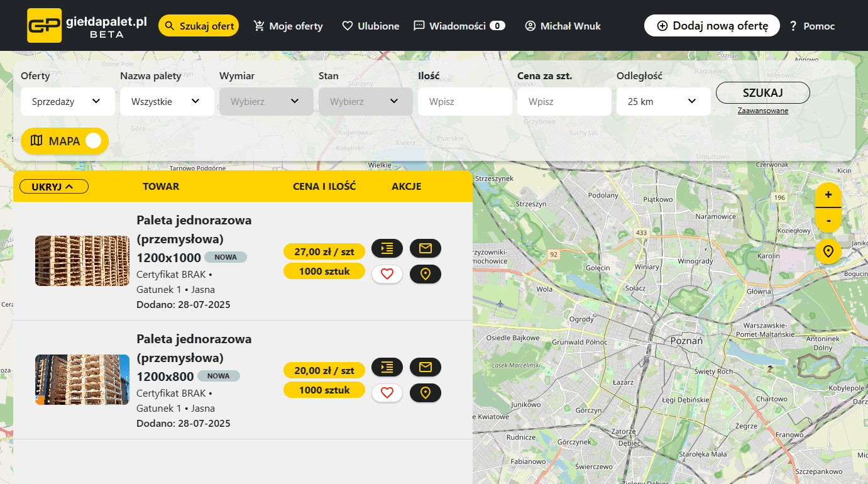Center map on my location
Image resolution: width=868 pixels, height=484 pixels.
point(828,252)
